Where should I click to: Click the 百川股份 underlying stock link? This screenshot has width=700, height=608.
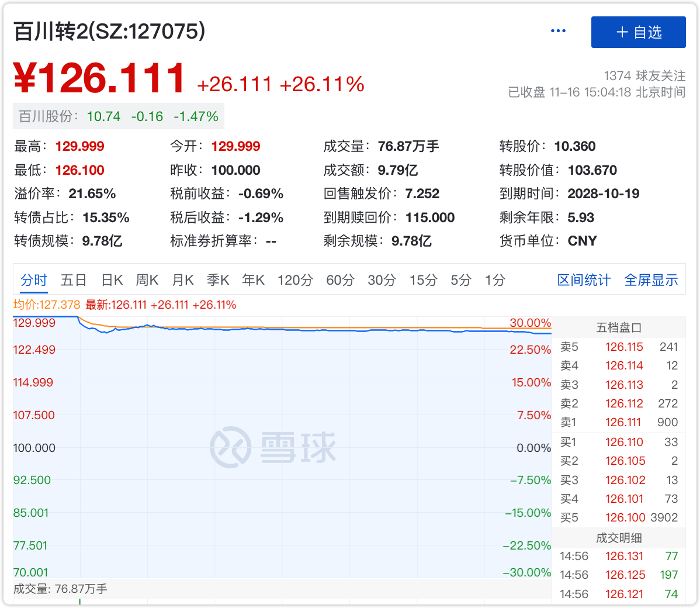119,116
